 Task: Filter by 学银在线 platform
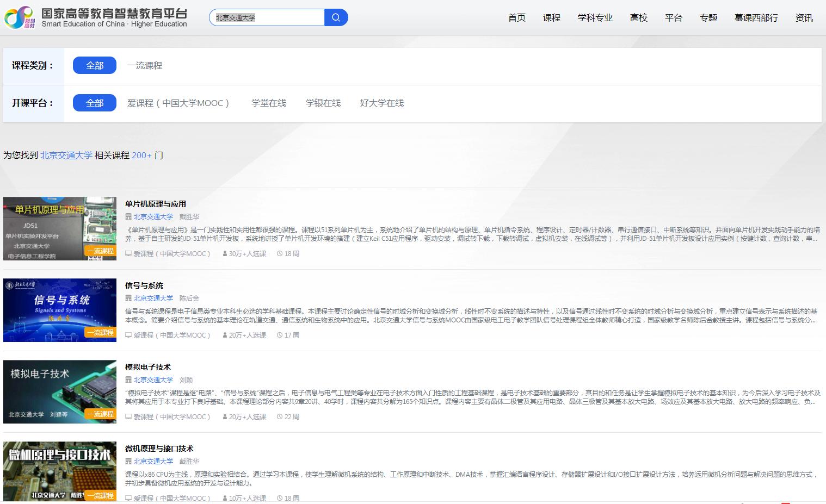click(x=323, y=103)
